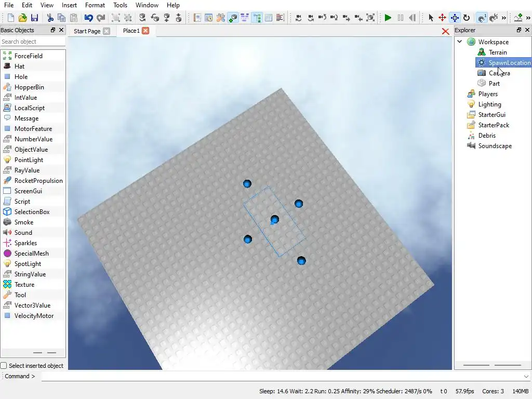Click the Cut scissors icon
532x399 pixels.
point(50,18)
